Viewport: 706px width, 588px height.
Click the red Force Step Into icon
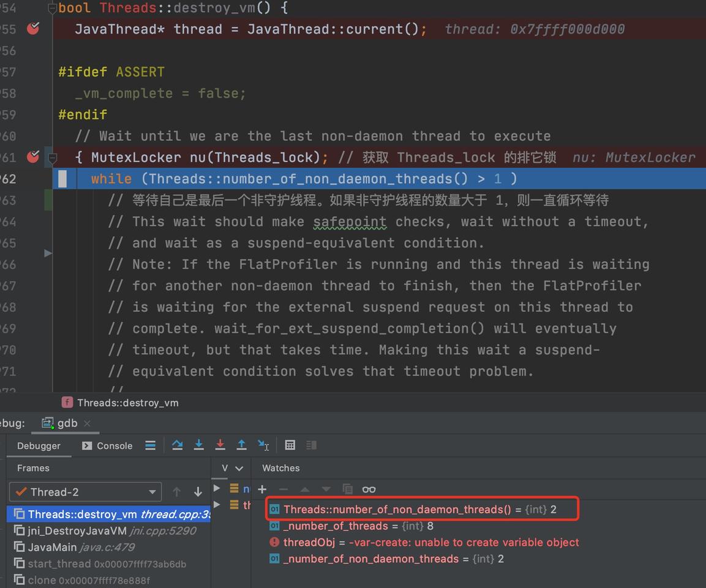(220, 445)
